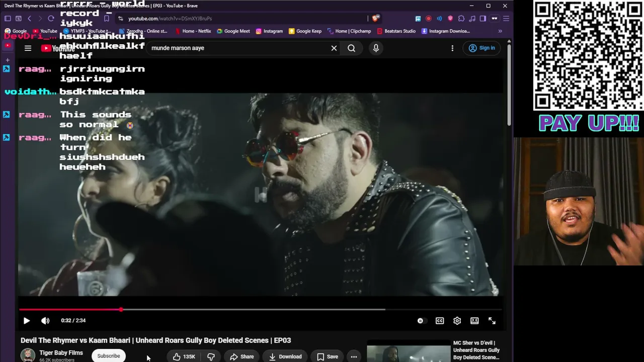Open more actions three-dot menu below video
Screen dimensions: 644x362
[354, 356]
